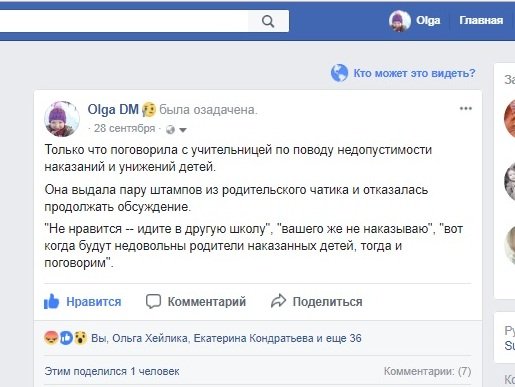The image size is (515, 387).
Task: Open the three-dot post options menu
Action: 465,108
